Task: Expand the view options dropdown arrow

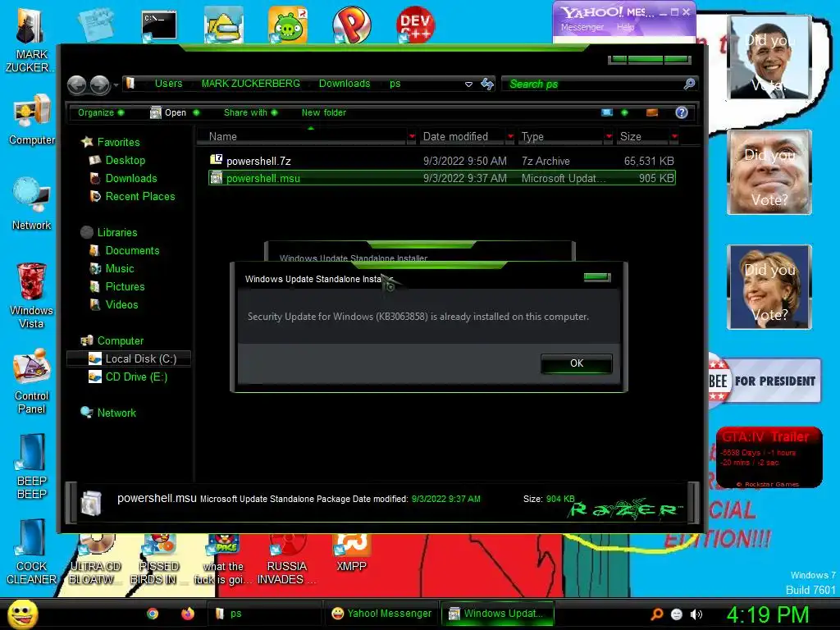Action: pyautogui.click(x=624, y=112)
